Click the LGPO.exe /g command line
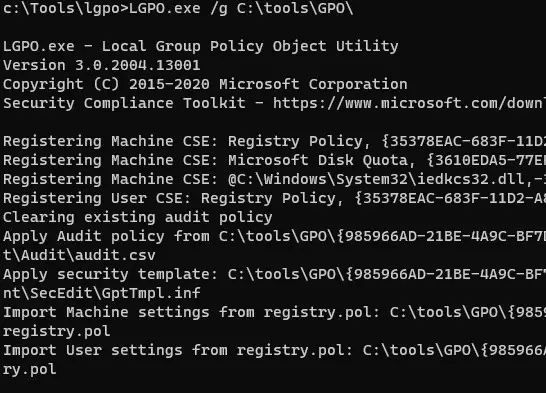 pos(178,8)
